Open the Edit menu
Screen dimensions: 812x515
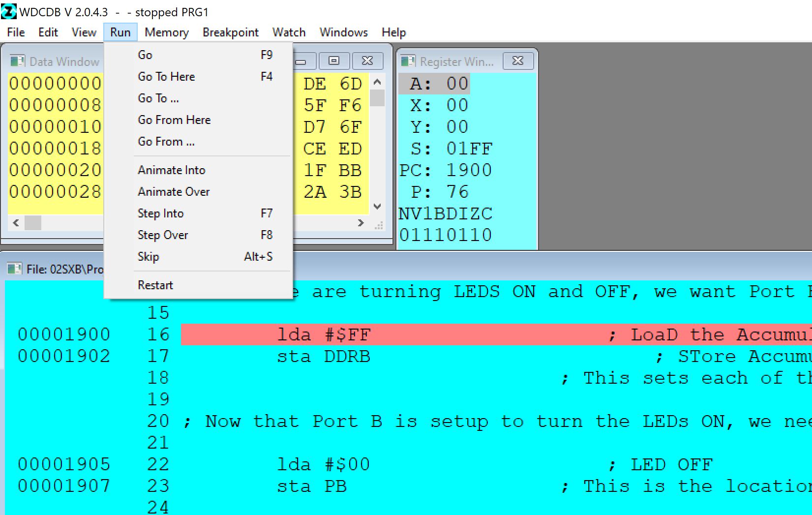[48, 32]
